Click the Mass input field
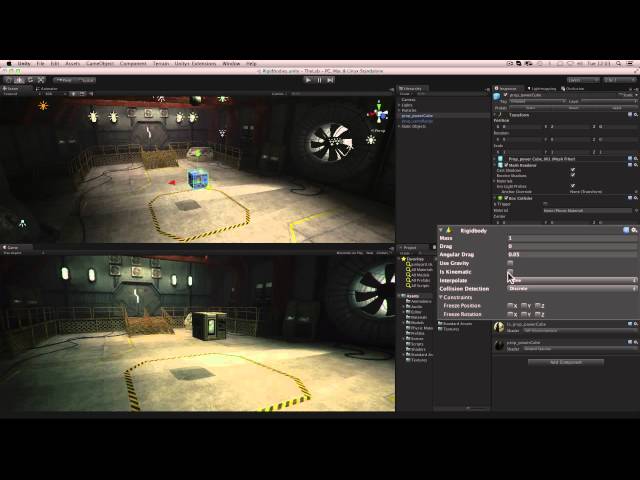Screen dimensions: 640x480 pyautogui.click(x=572, y=238)
